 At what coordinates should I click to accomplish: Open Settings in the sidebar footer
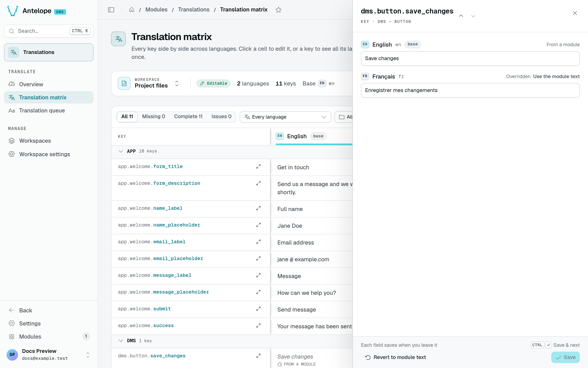click(x=49, y=323)
